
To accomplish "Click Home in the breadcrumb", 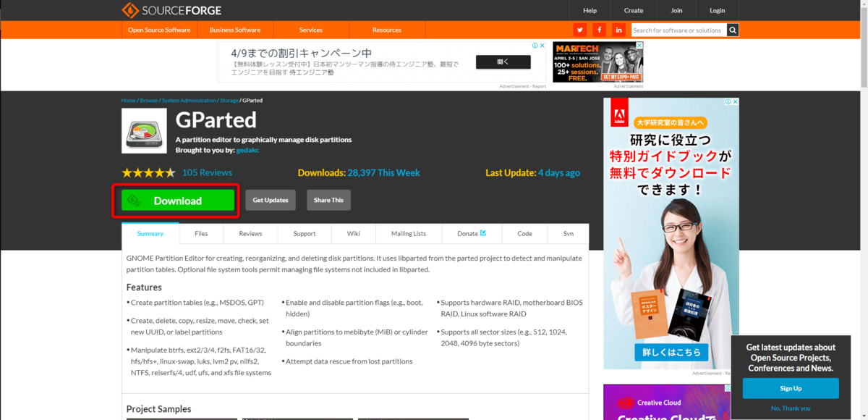I will [128, 101].
